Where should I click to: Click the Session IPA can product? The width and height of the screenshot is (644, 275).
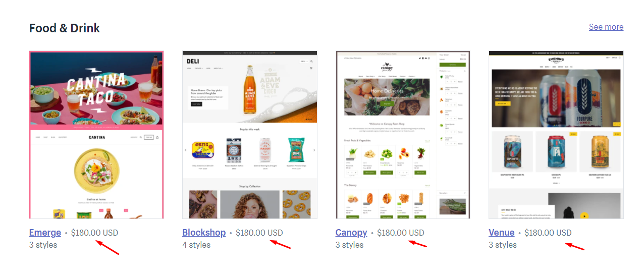click(x=556, y=152)
